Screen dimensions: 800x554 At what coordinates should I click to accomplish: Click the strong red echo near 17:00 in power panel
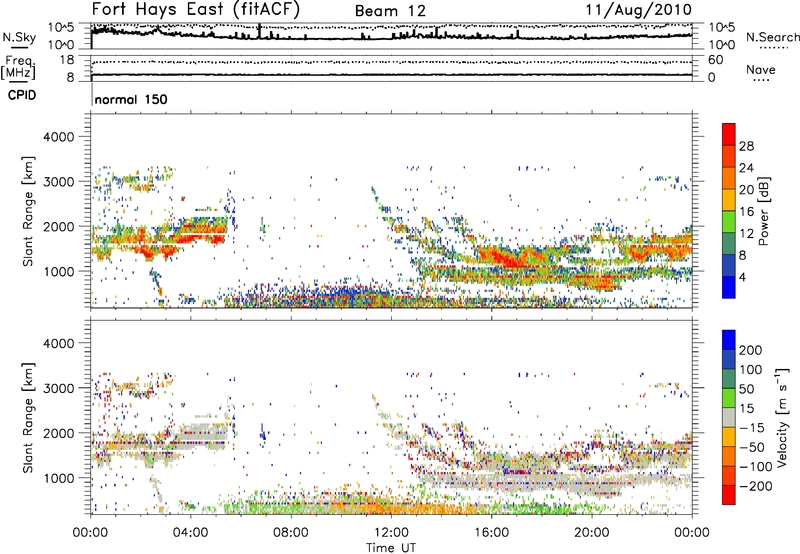(x=510, y=257)
